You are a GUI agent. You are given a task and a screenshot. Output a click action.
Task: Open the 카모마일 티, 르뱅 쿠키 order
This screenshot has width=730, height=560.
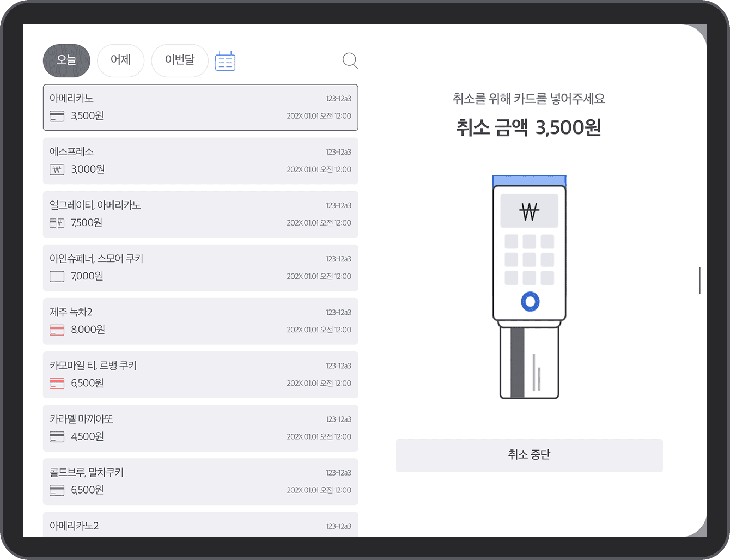pos(200,374)
